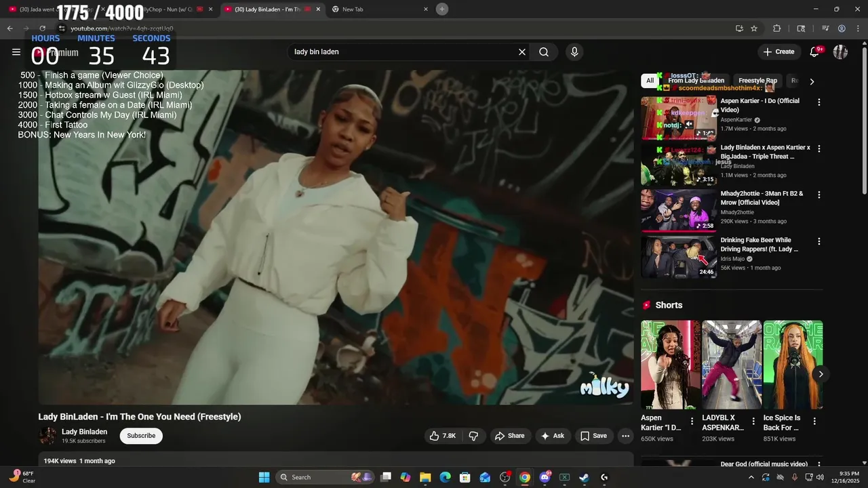Open a new browser tab with plus
This screenshot has width=868, height=488.
coord(442,9)
